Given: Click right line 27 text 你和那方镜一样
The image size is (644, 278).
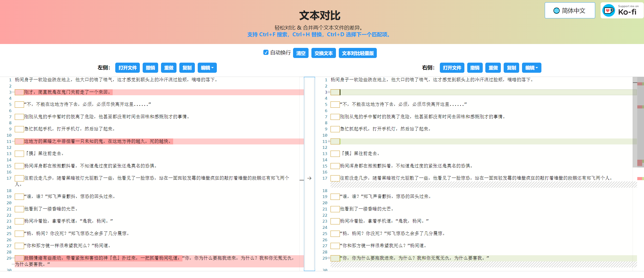Looking at the screenshot, I should click(359, 246).
